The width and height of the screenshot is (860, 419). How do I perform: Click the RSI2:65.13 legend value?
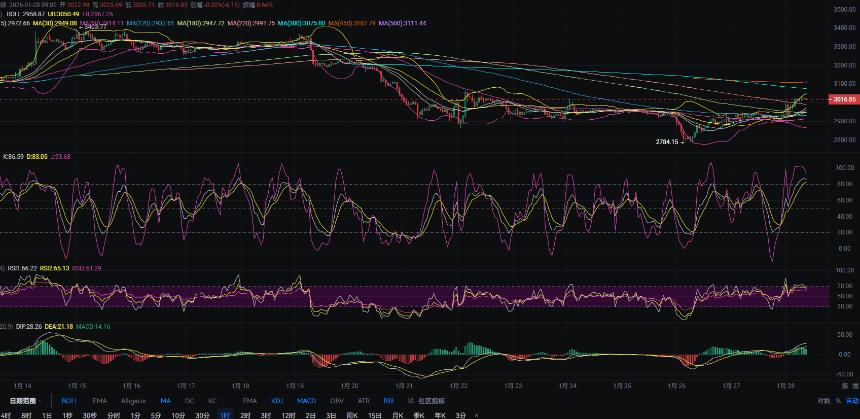54,268
